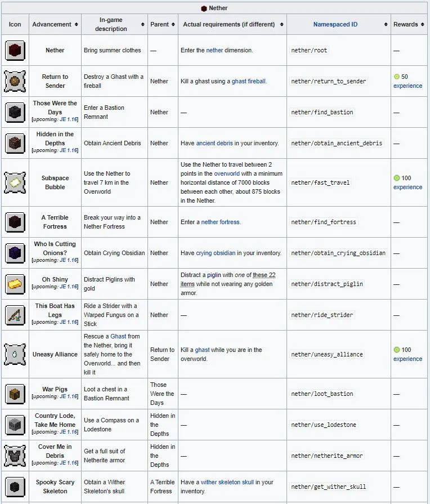Click the Cover Me in Debris armor icon

point(15,456)
